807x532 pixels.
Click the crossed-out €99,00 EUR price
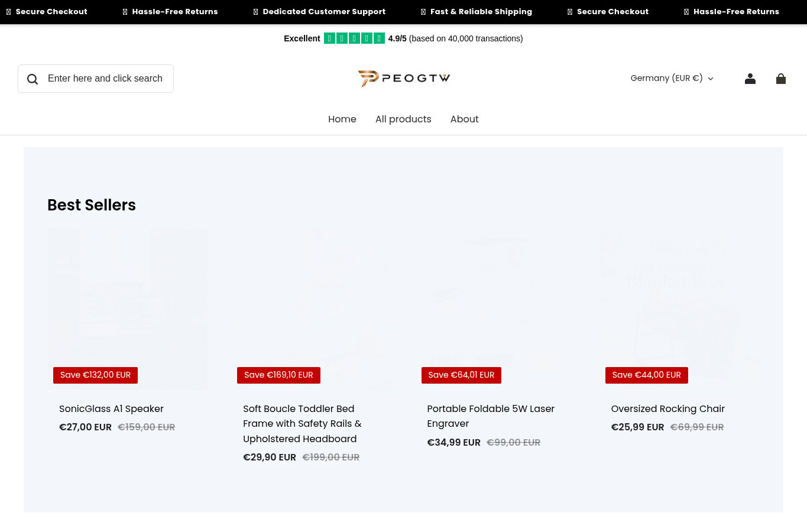click(513, 442)
